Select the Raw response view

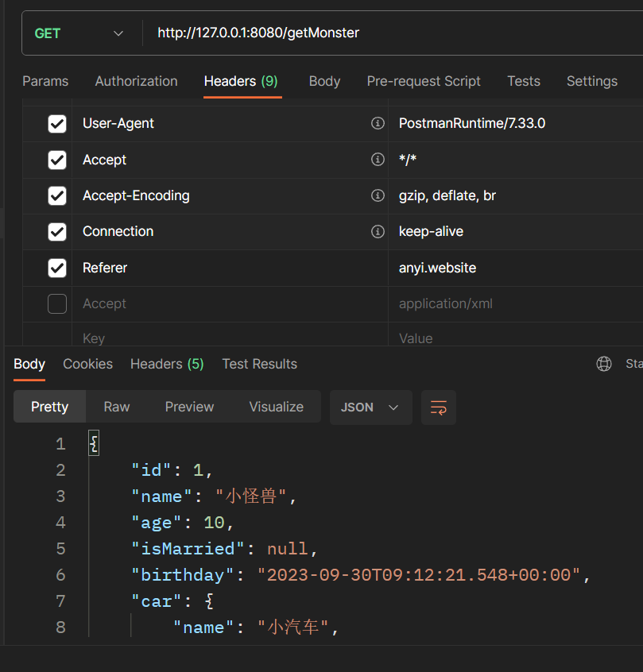click(117, 407)
